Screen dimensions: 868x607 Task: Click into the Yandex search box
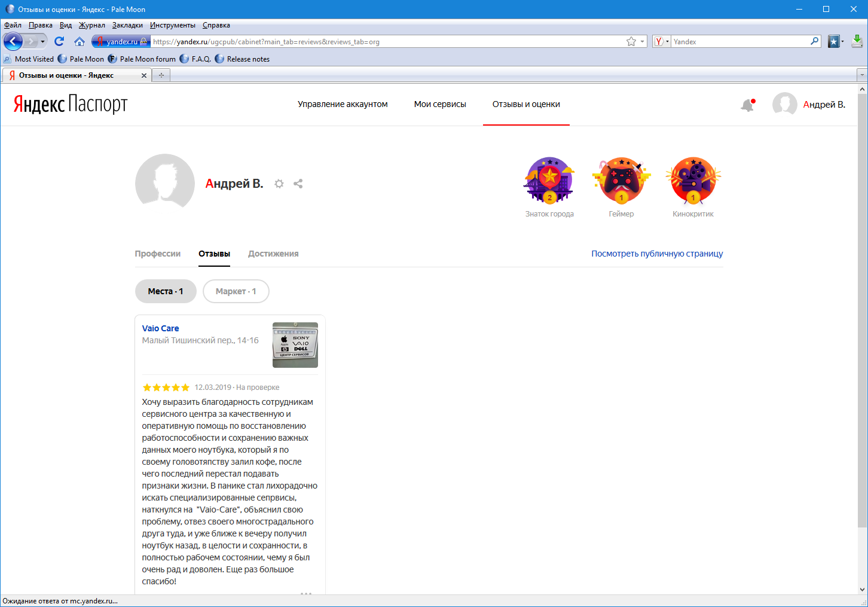coord(740,41)
